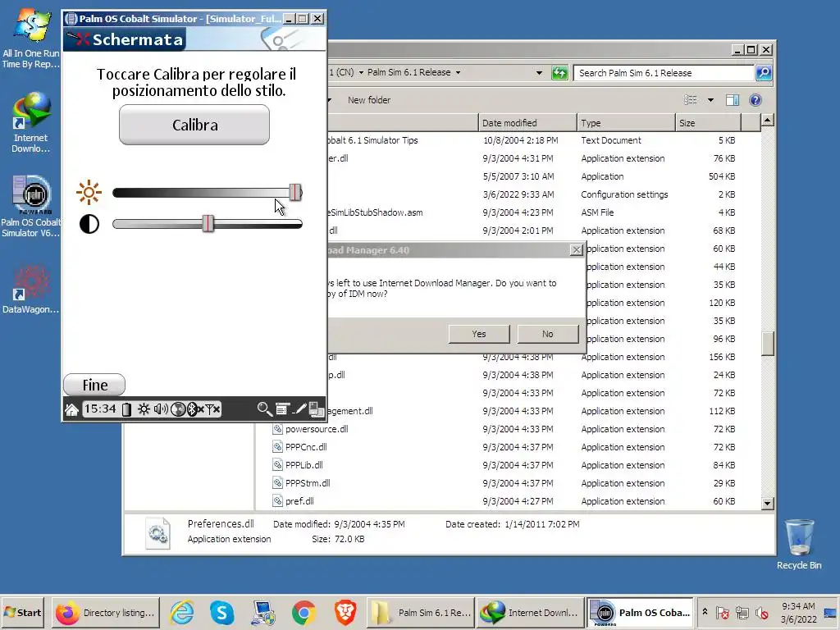Image resolution: width=840 pixels, height=630 pixels.
Task: Expand the Palm Sim 6.1 Release breadcrumb arrow
Action: (458, 73)
